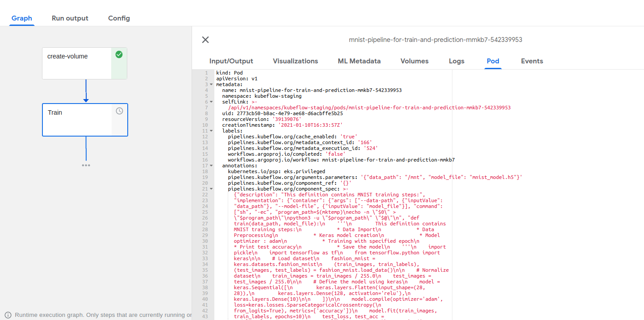This screenshot has height=320, width=644.
Task: Select the Pod tab
Action: (493, 61)
